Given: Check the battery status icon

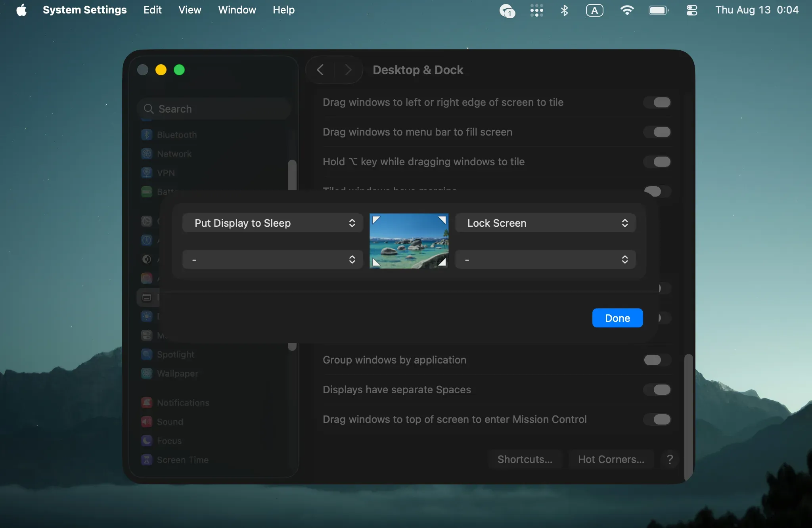Looking at the screenshot, I should tap(659, 10).
